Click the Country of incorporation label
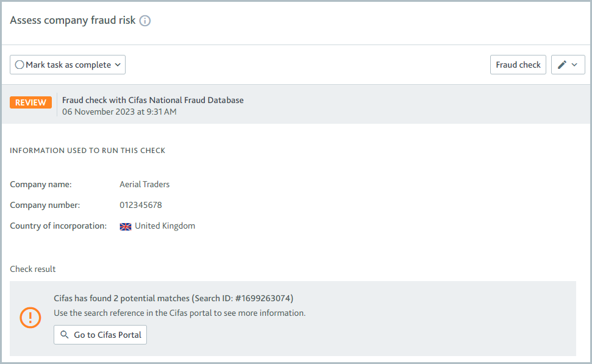Viewport: 592px width, 364px height. click(x=57, y=225)
